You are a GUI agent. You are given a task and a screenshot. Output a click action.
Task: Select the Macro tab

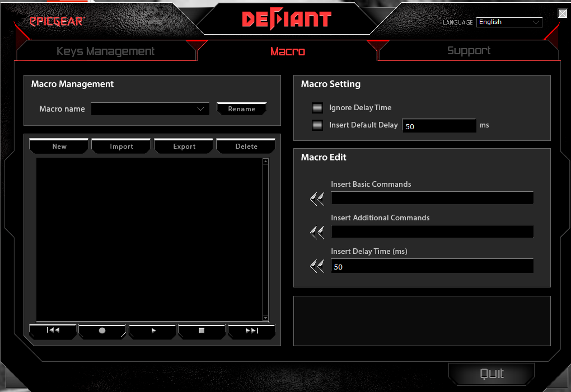pyautogui.click(x=287, y=51)
